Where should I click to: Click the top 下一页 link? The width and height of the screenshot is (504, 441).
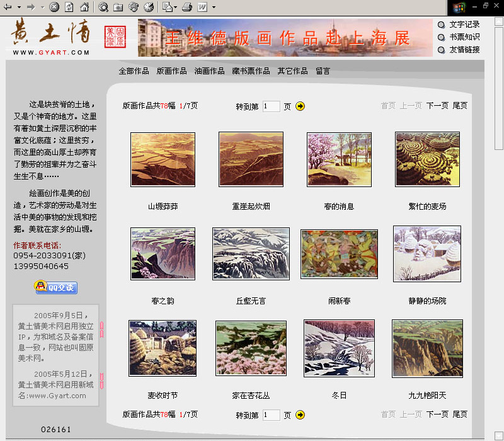pos(437,106)
